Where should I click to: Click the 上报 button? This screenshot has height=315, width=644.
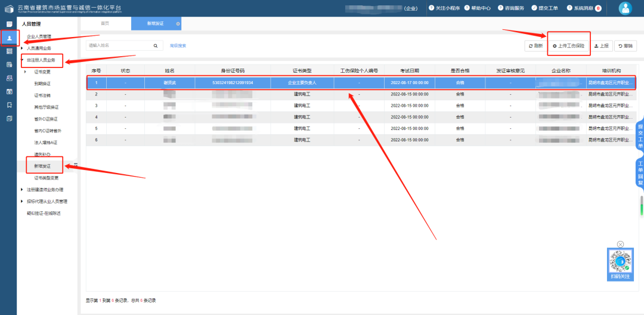coord(601,45)
